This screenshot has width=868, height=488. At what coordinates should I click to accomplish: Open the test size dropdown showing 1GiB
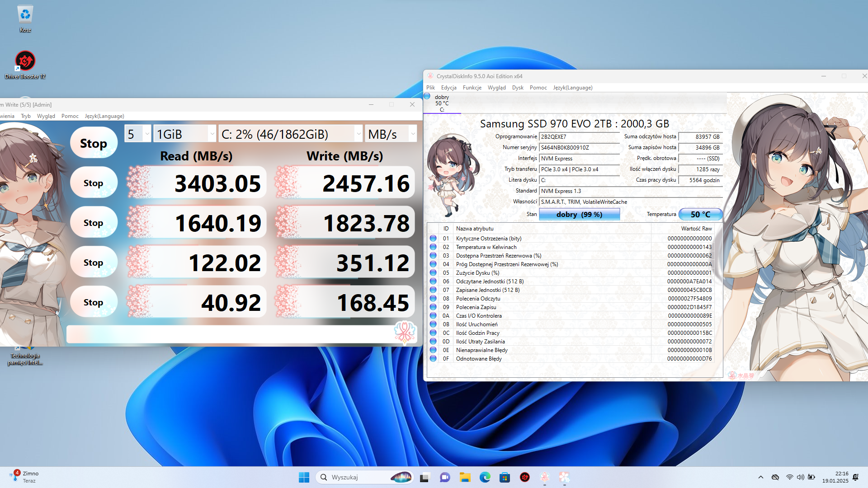185,134
